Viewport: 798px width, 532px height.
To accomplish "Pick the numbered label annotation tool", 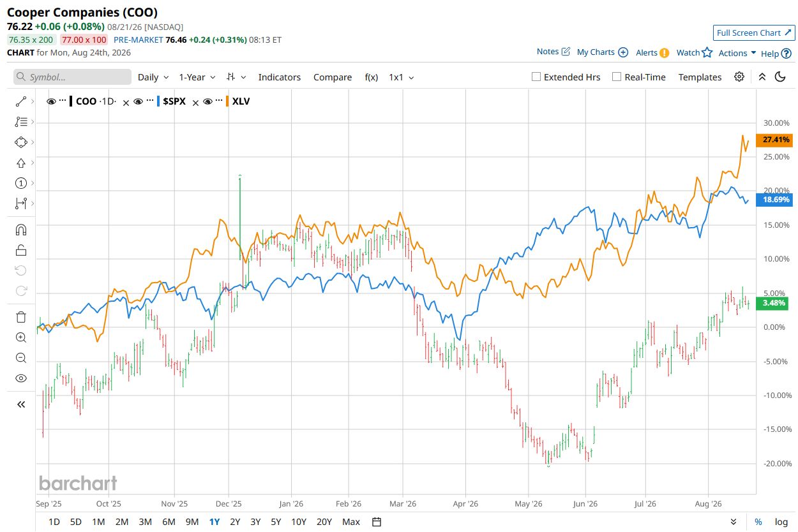I will pyautogui.click(x=20, y=183).
